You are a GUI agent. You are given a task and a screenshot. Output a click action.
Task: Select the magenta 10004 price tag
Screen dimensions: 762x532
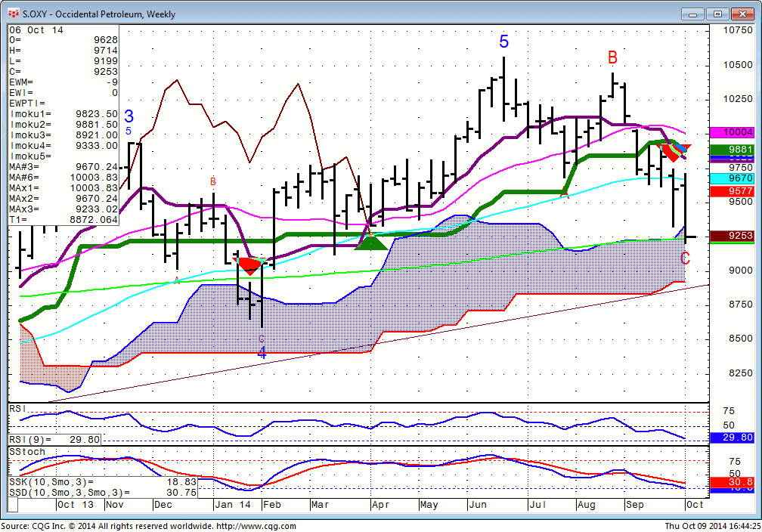pyautogui.click(x=732, y=132)
